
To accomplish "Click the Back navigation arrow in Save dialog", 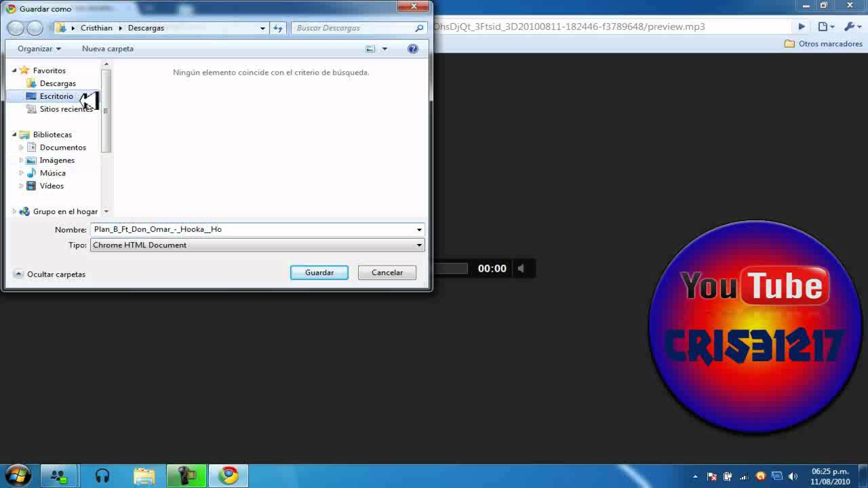I will click(16, 28).
